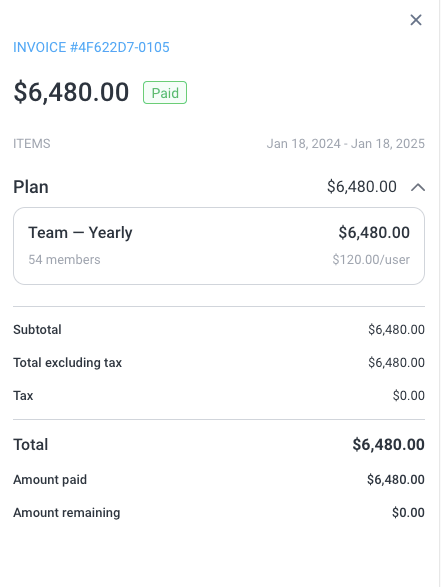
Task: Select the Team — Yearly plan card
Action: (219, 246)
